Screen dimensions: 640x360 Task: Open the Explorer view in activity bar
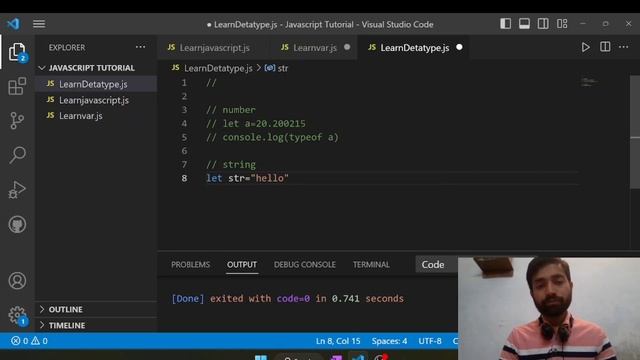pos(17,52)
